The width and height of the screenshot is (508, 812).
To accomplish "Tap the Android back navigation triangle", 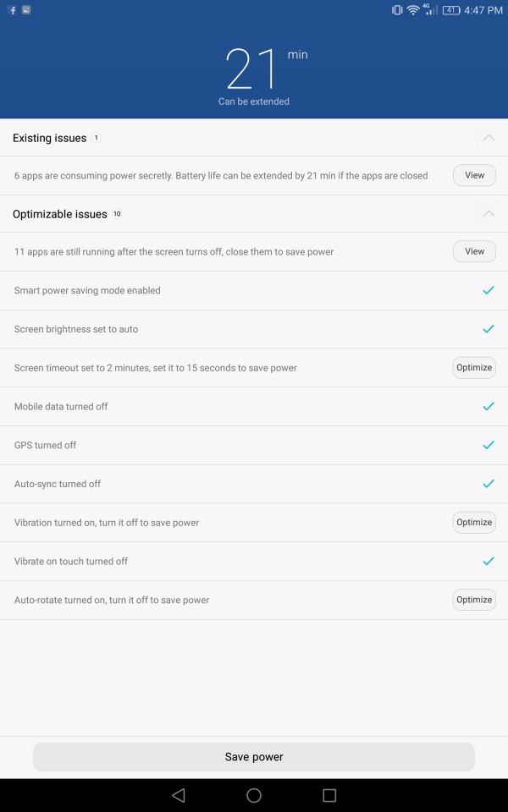I will (x=179, y=795).
